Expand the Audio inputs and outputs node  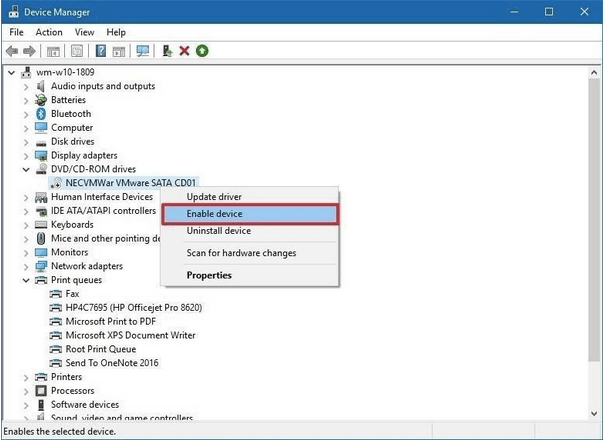click(26, 87)
